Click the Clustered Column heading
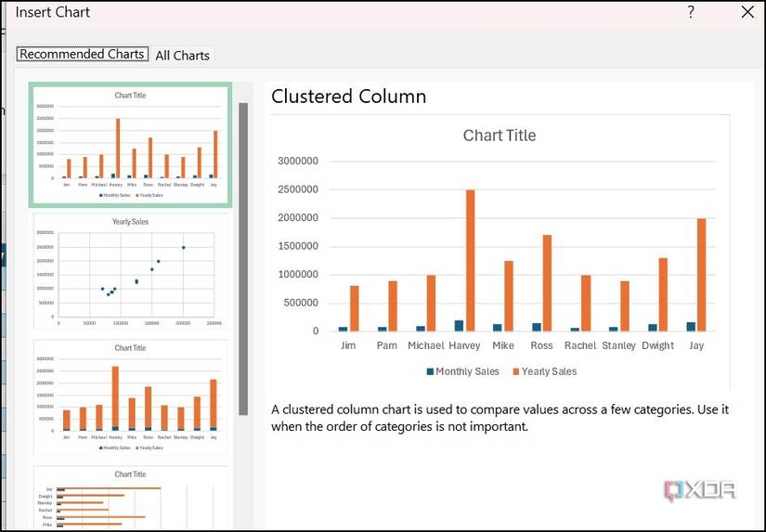Viewport: 766px width, 532px height. (348, 97)
